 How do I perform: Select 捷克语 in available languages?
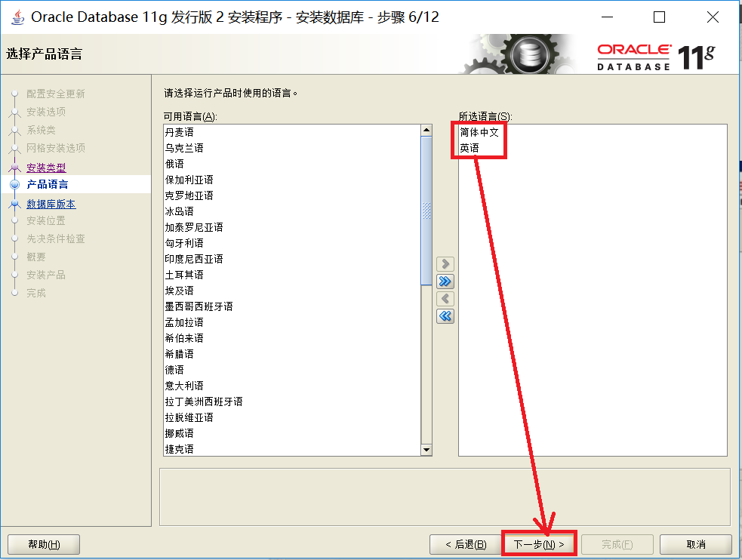coord(292,449)
